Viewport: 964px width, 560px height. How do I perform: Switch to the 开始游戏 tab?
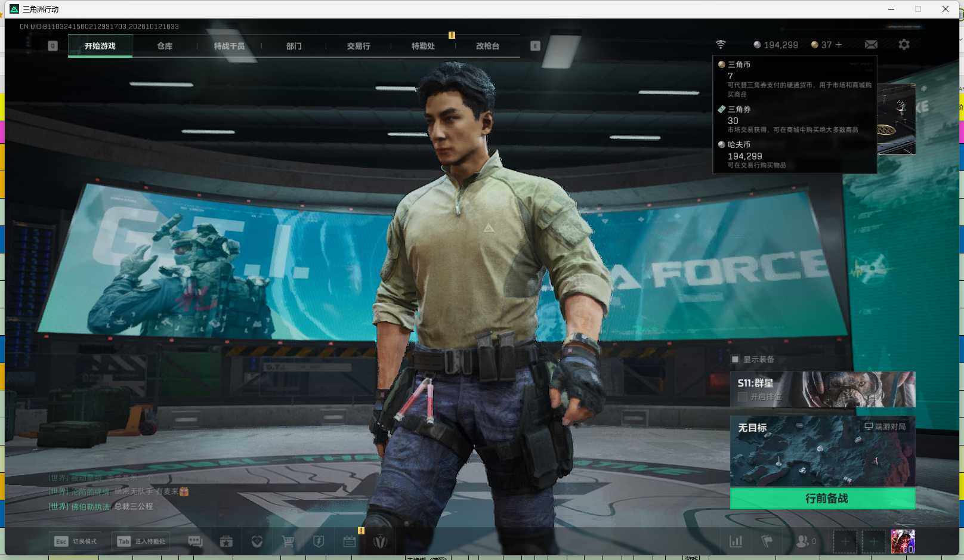click(x=100, y=46)
